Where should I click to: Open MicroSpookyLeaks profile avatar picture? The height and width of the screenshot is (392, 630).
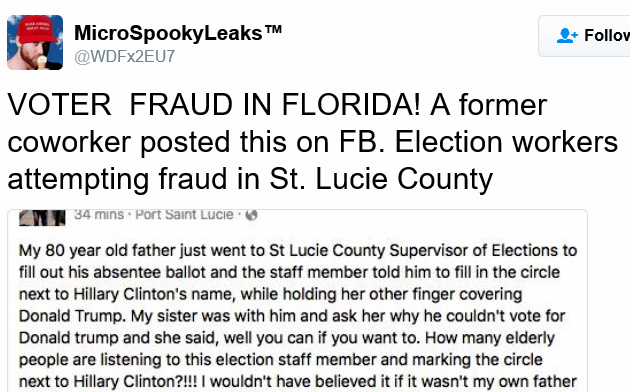point(35,43)
